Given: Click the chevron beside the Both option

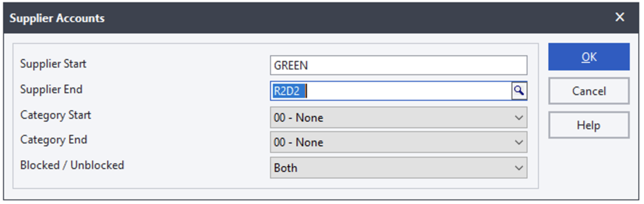Looking at the screenshot, I should (x=519, y=168).
